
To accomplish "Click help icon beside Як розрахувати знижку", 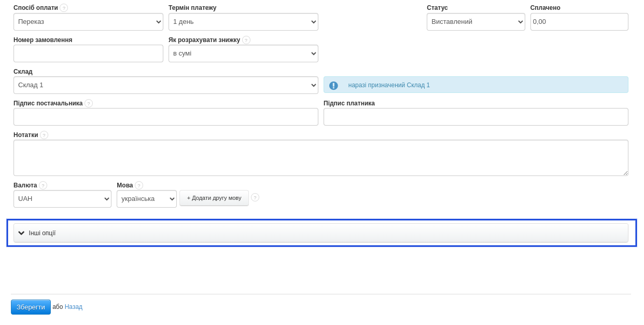I will point(246,40).
